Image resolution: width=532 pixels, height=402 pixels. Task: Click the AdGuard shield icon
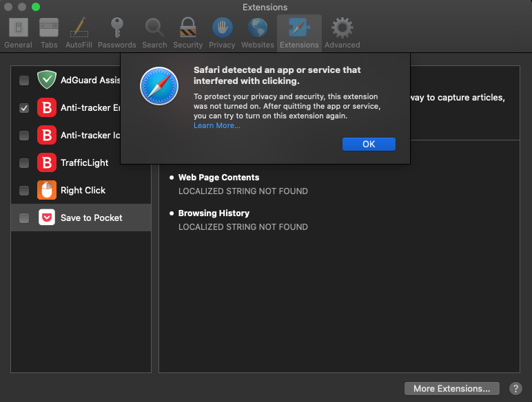pos(47,80)
